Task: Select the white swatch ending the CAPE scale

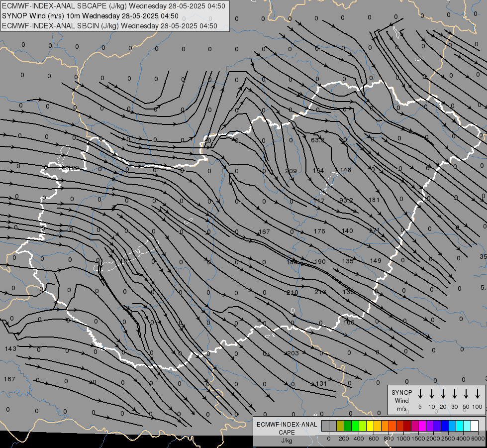Action: (474, 426)
